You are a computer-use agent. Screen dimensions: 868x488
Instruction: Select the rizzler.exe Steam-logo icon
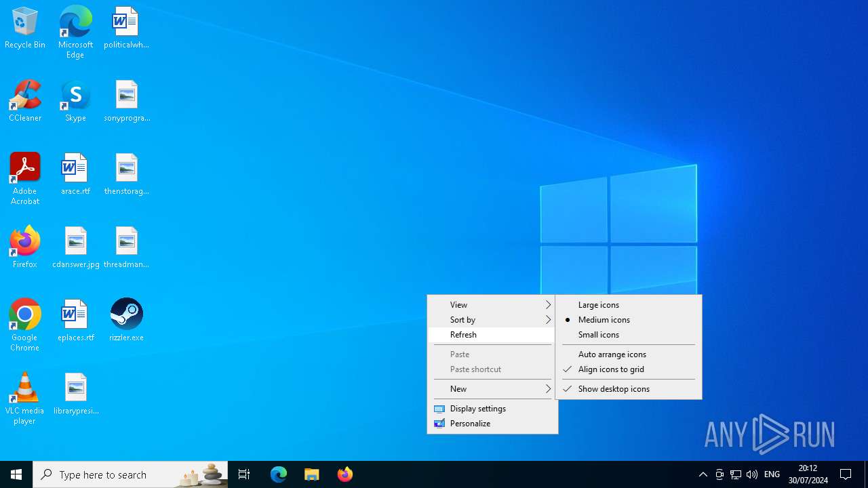coord(126,321)
